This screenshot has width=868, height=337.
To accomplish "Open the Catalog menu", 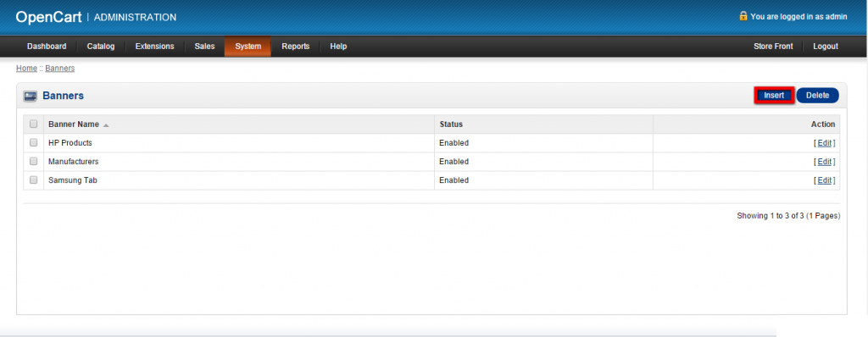I will (x=101, y=47).
